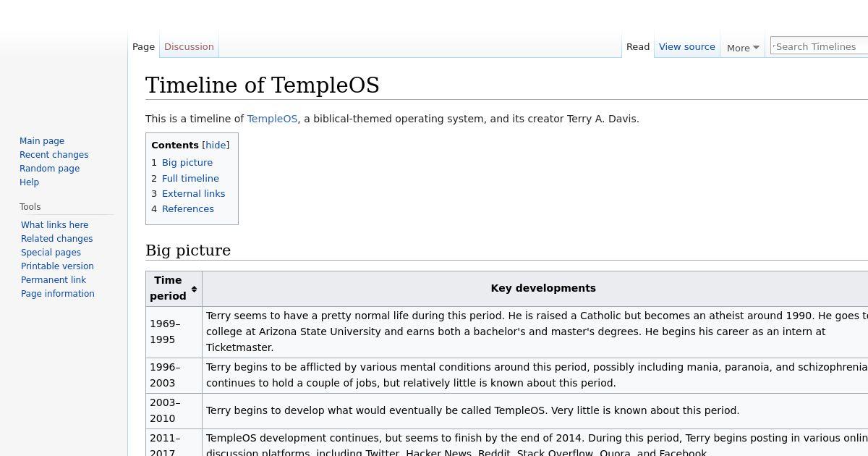
Task: Open the Help link in sidebar
Action: coord(29,182)
